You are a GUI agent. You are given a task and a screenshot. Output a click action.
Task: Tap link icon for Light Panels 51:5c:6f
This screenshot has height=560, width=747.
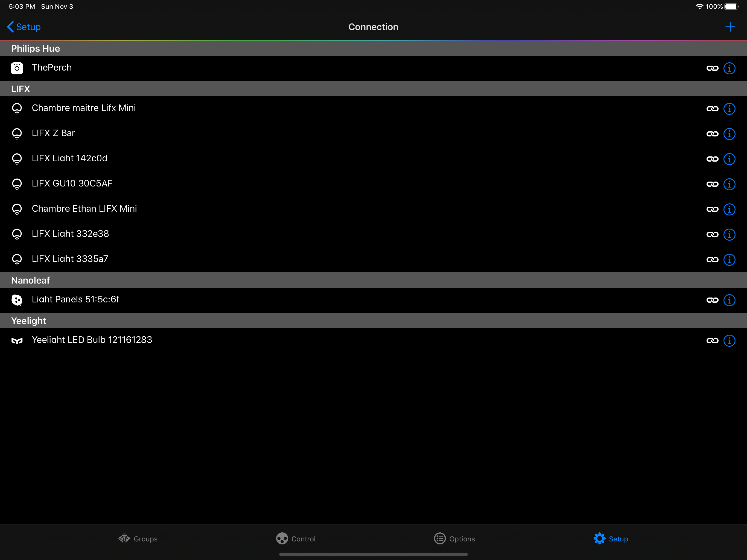pos(712,300)
